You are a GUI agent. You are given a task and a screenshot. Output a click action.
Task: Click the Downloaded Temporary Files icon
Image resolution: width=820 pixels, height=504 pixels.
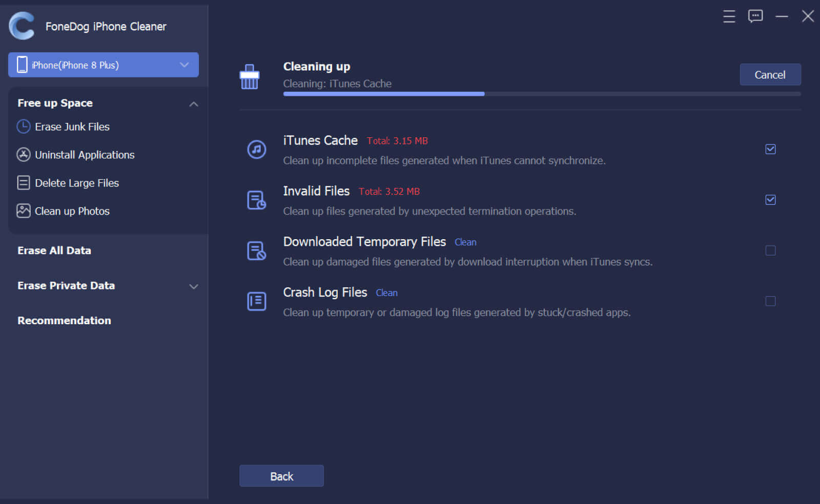[257, 251]
